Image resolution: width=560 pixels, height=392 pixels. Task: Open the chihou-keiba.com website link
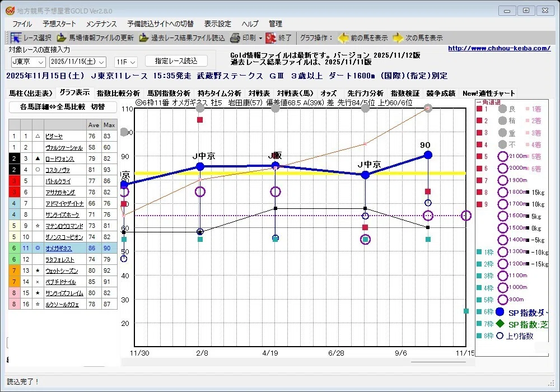point(500,48)
